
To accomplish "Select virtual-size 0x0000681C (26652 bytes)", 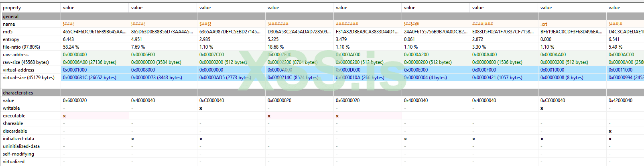I will click(x=89, y=78).
